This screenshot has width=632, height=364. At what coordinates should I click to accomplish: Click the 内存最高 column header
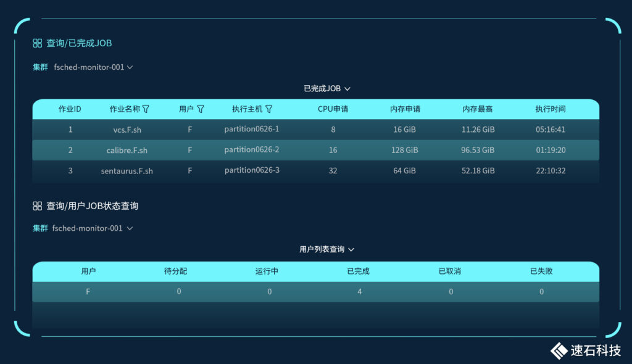coord(478,109)
